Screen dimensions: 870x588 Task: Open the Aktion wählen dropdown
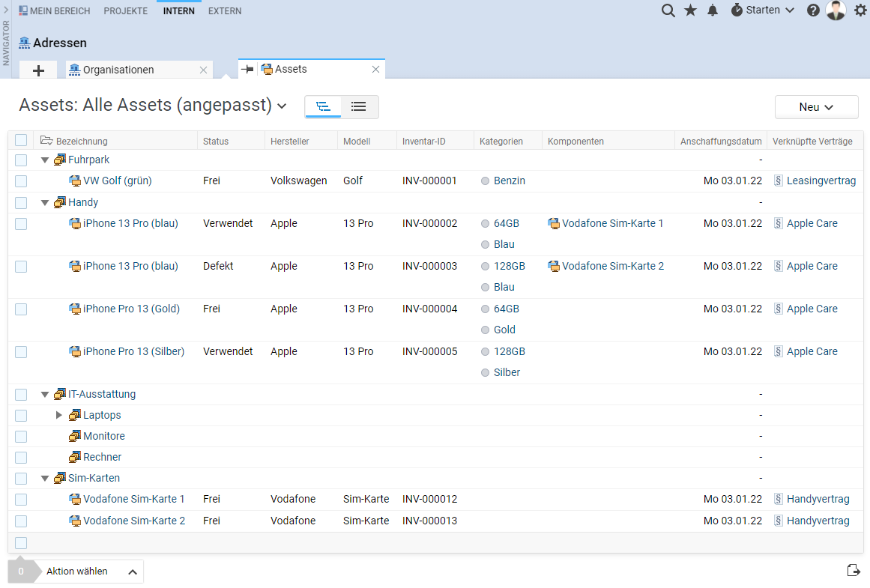(88, 572)
